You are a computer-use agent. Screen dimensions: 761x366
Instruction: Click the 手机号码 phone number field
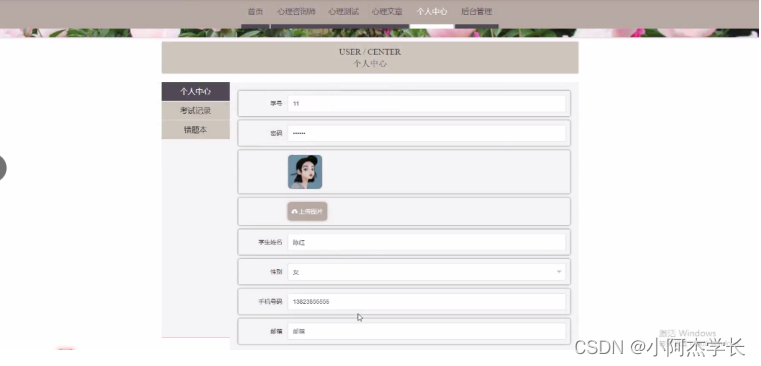pos(427,301)
